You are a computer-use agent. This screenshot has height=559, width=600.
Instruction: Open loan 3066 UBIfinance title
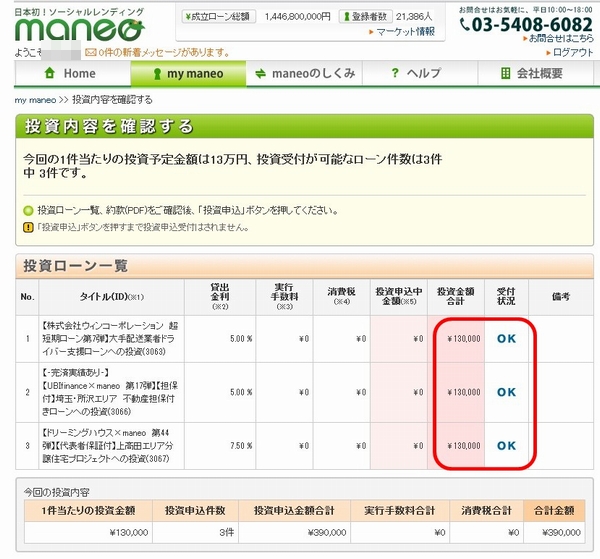click(110, 392)
